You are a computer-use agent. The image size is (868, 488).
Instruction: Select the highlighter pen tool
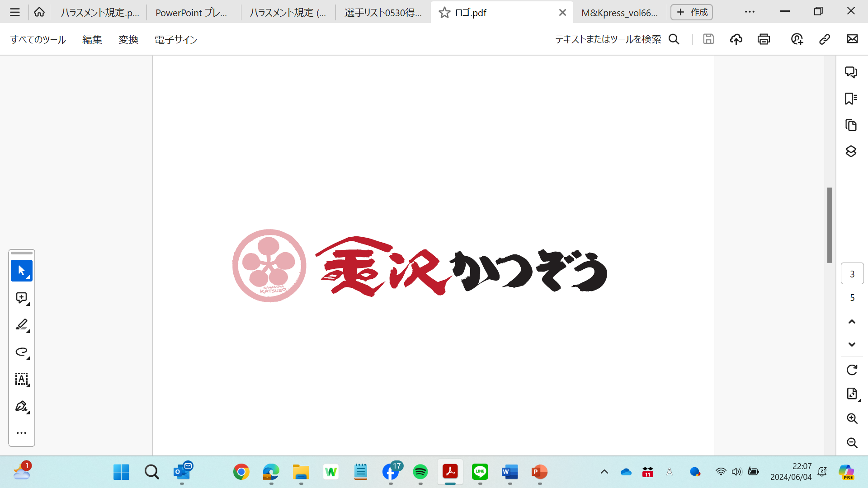22,325
